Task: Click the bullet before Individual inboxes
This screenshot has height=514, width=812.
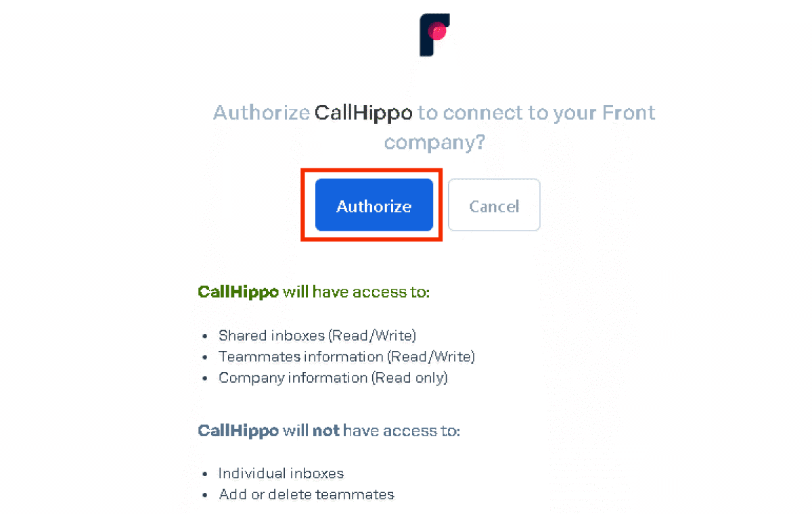Action: click(205, 474)
